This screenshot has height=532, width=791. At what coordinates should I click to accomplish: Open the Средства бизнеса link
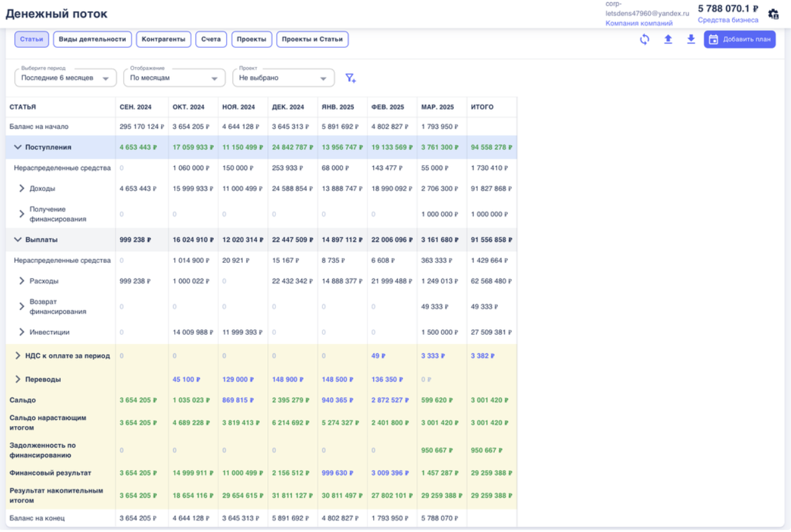[x=728, y=20]
